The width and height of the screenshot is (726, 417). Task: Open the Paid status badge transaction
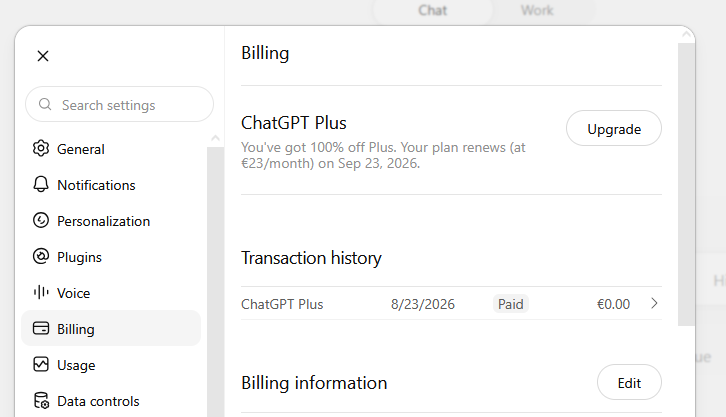pos(511,304)
